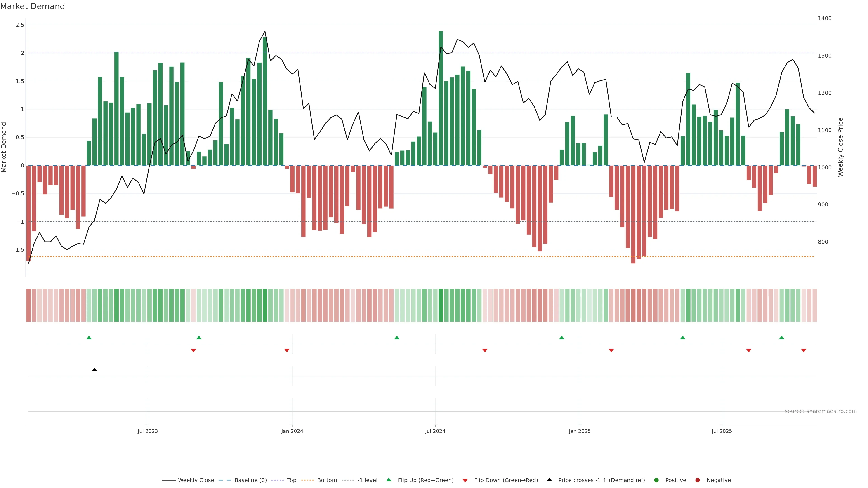Click the Market Demand chart title
This screenshot has width=868, height=488.
point(32,6)
